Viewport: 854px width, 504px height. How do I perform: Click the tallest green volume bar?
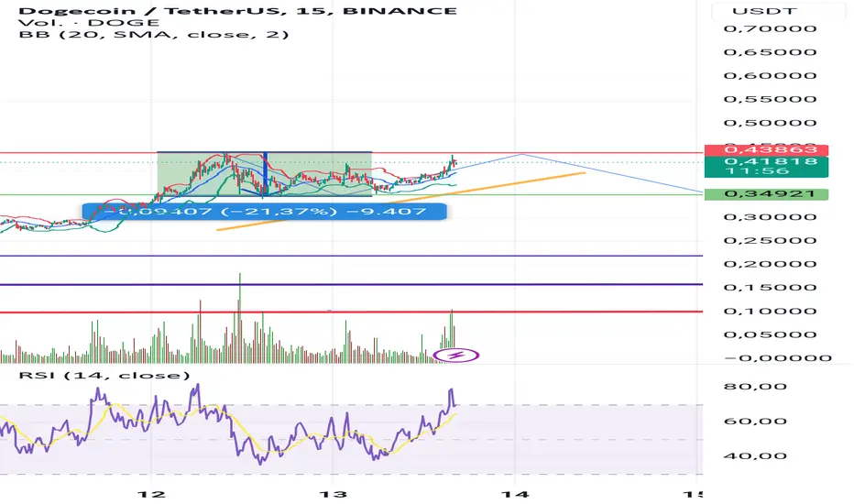pyautogui.click(x=240, y=318)
